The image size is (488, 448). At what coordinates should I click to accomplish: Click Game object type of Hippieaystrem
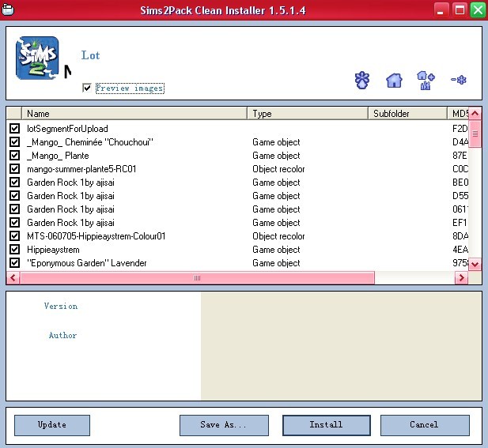[x=276, y=250]
